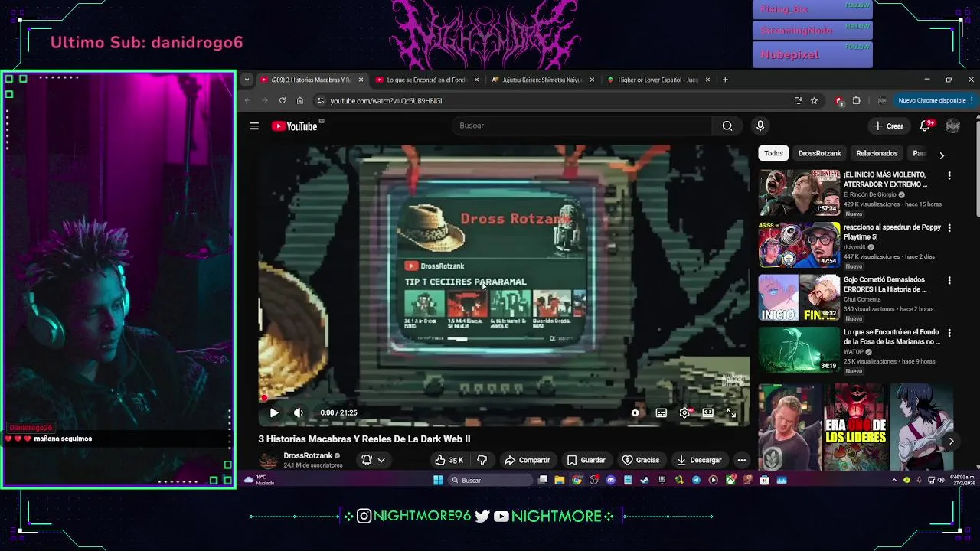Screen dimensions: 980x551
Task: Open options menu for Fosa de las Marianas video
Action: coord(949,333)
